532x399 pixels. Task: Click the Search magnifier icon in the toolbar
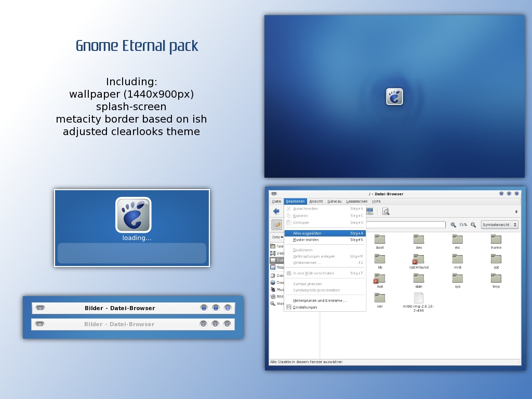click(x=386, y=211)
